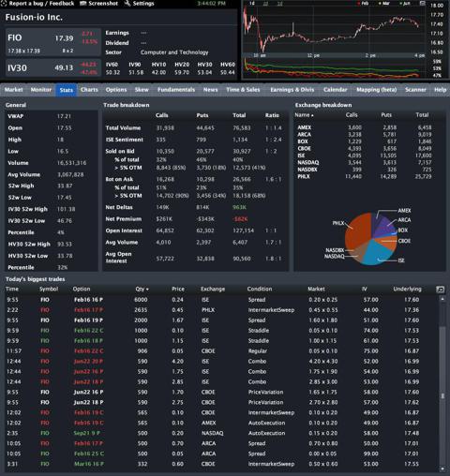450x476 pixels.
Task: Go to the Skew tab
Action: click(x=142, y=90)
